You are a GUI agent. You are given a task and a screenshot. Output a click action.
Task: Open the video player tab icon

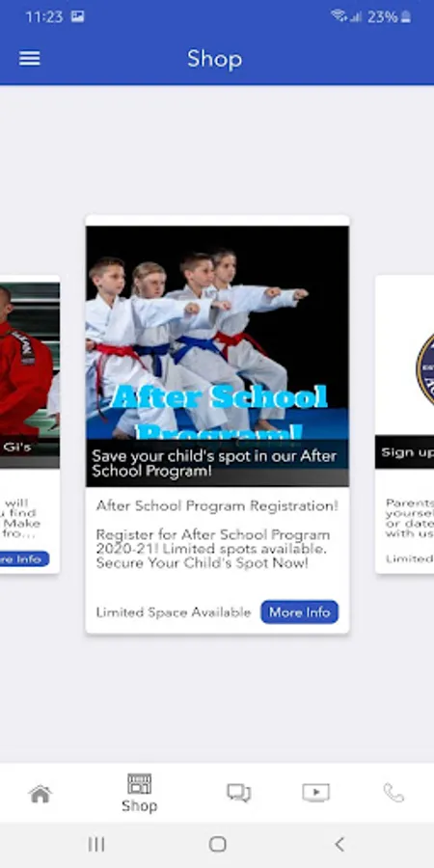point(316,793)
